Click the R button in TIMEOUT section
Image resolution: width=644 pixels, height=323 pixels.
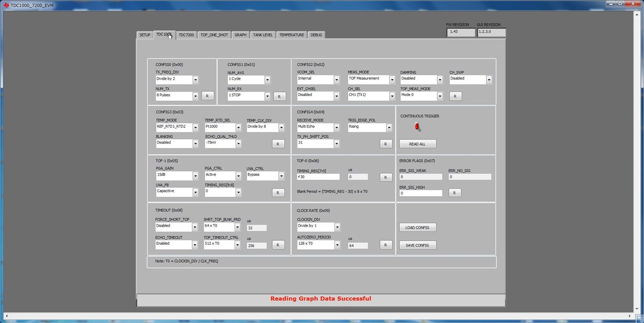pyautogui.click(x=278, y=245)
